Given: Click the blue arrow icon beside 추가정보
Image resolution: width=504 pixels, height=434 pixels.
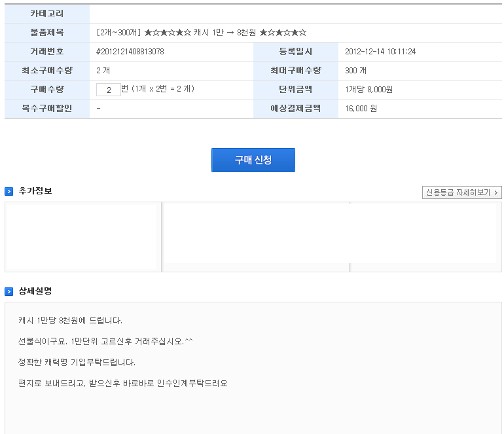Looking at the screenshot, I should click(x=9, y=192).
